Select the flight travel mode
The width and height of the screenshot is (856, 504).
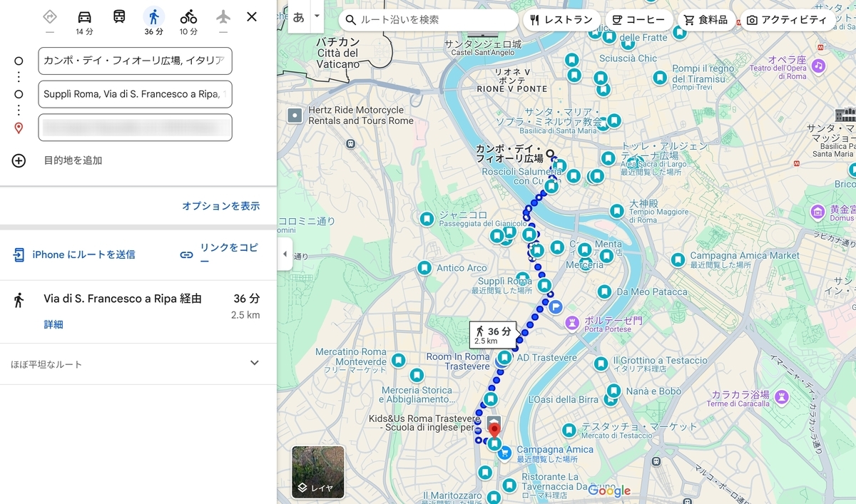tap(223, 16)
